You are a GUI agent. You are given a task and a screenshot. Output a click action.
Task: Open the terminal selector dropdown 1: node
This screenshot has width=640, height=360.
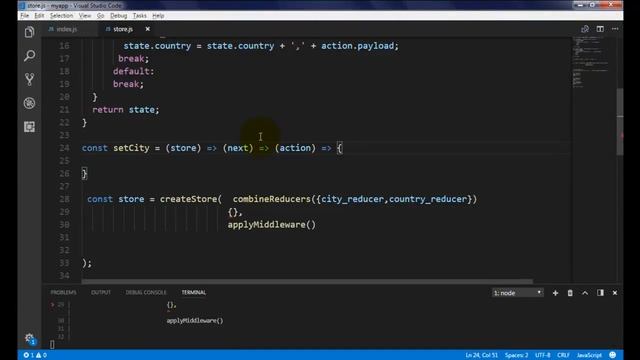(x=518, y=293)
